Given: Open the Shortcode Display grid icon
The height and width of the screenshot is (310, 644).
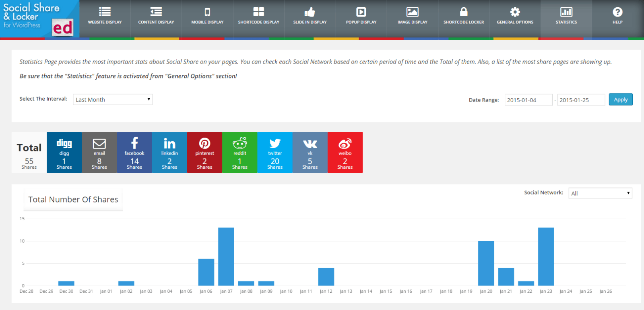Looking at the screenshot, I should pos(258,12).
